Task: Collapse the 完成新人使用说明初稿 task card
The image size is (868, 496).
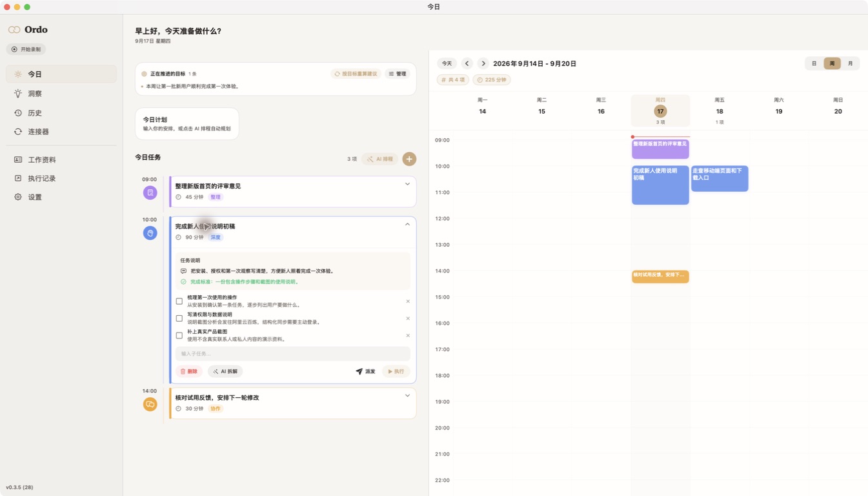Action: tap(407, 225)
